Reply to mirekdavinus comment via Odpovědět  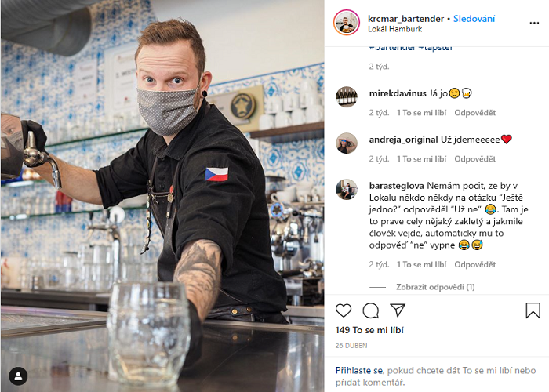click(x=474, y=113)
